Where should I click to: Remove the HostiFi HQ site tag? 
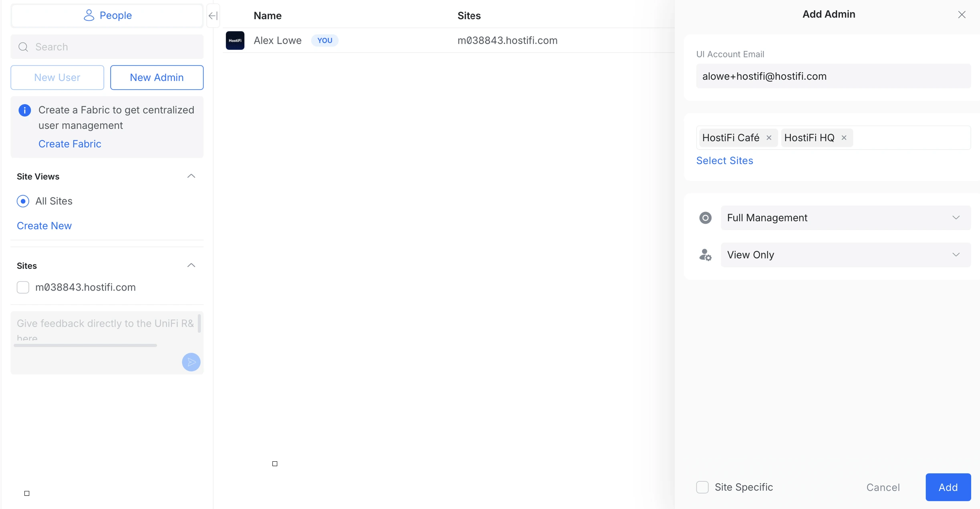pyautogui.click(x=844, y=138)
